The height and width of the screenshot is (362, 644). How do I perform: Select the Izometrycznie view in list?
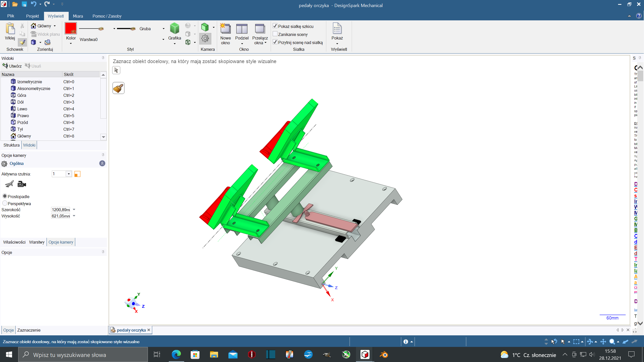pyautogui.click(x=29, y=82)
